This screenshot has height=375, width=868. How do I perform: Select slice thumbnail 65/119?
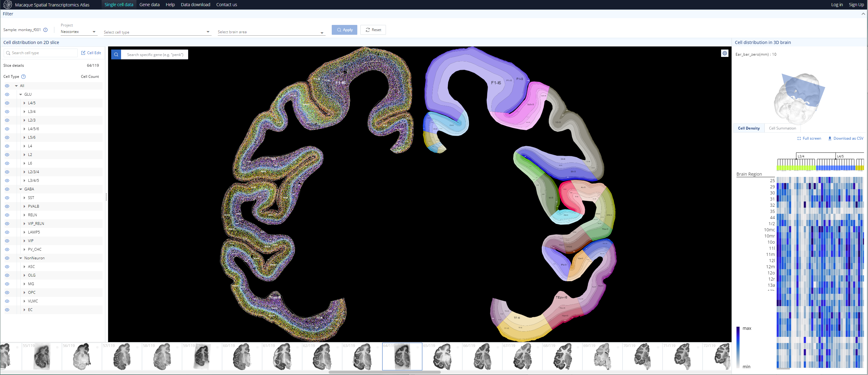click(442, 356)
